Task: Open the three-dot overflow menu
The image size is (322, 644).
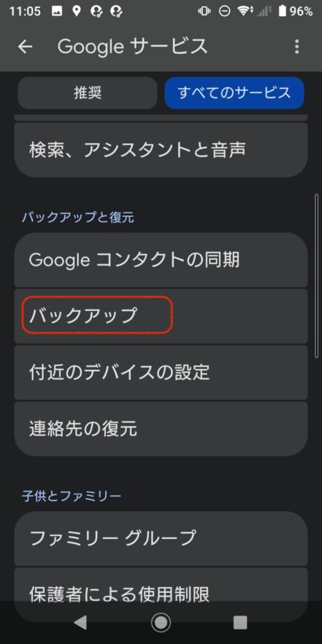Action: click(x=297, y=47)
